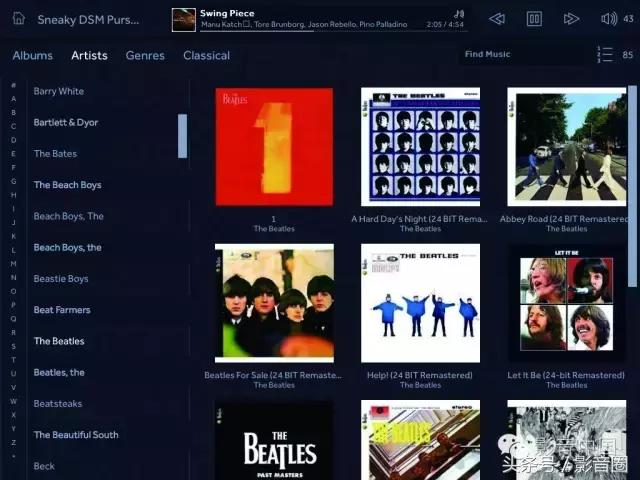640x480 pixels.
Task: Open the playlist queue icon
Action: 604,55
